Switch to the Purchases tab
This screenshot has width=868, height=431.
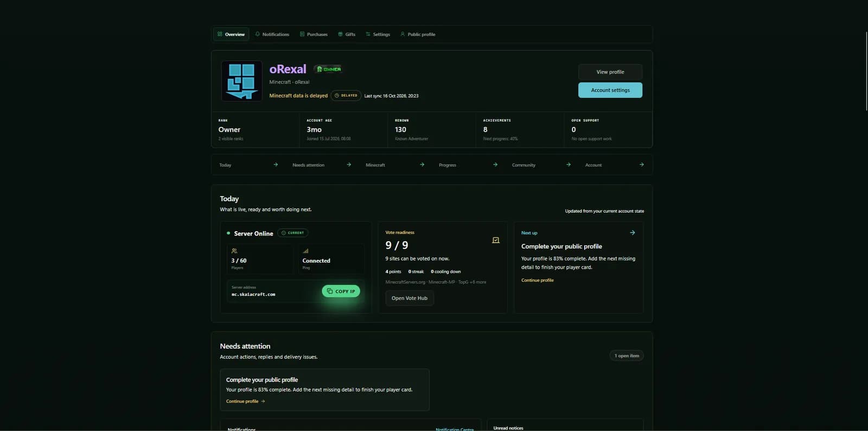coord(314,34)
